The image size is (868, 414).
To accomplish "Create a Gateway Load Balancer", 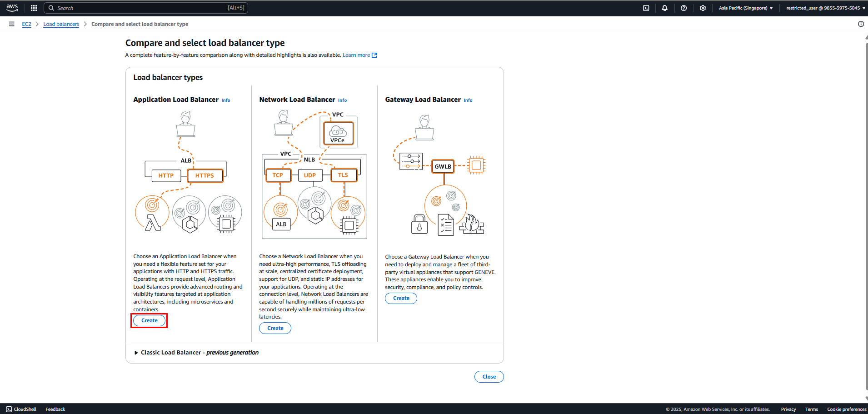I will [x=401, y=298].
